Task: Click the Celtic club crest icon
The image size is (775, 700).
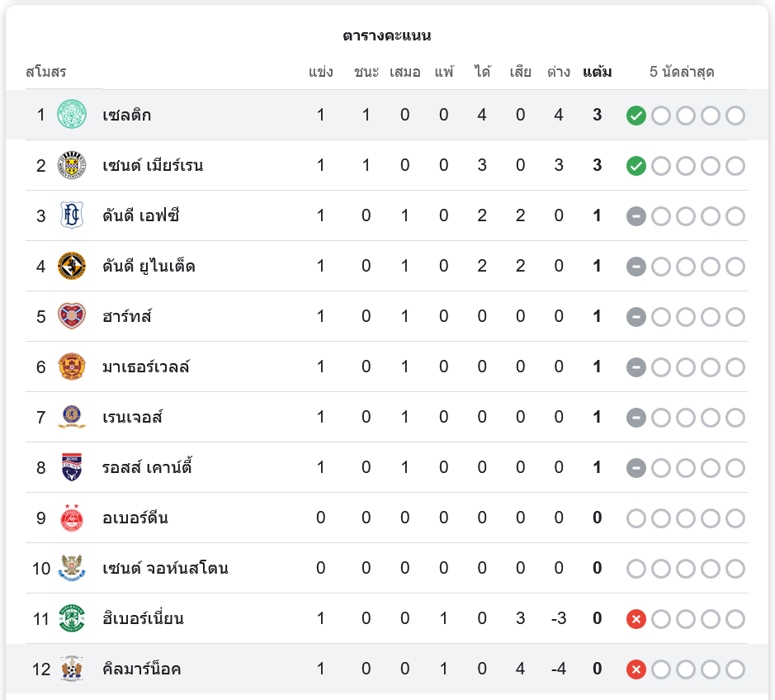Action: tap(72, 115)
